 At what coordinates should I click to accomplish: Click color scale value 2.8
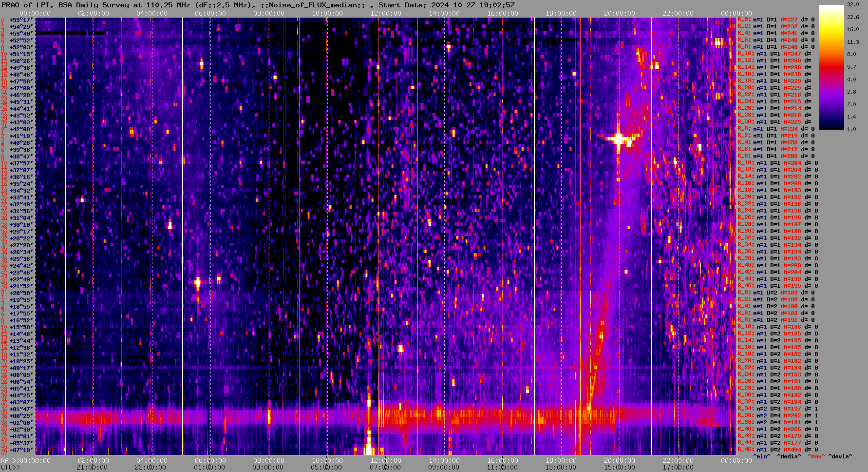click(x=851, y=92)
